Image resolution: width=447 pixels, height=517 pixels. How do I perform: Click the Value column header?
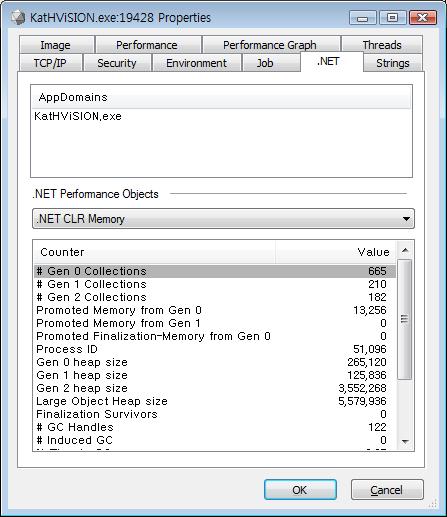[x=336, y=252]
